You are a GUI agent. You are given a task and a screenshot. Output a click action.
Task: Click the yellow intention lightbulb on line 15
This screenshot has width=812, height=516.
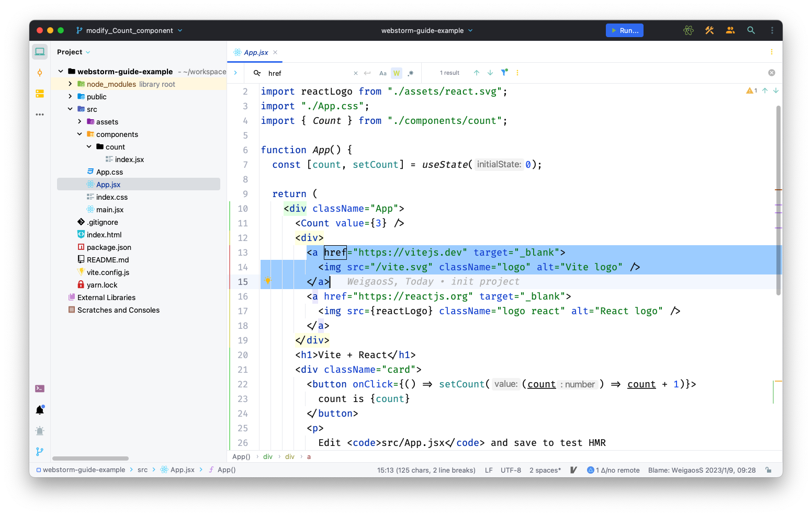click(x=268, y=281)
